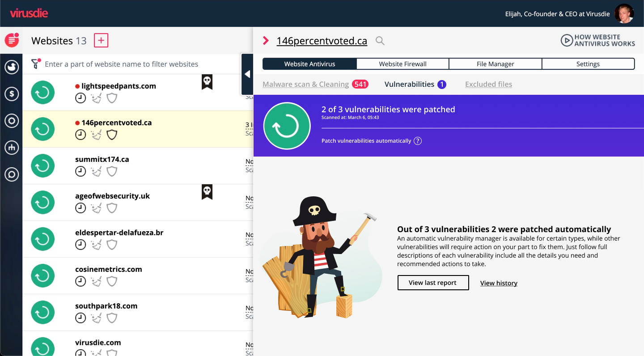The width and height of the screenshot is (644, 356).
Task: Open the duck icon in the sidebar
Action: 12,67
